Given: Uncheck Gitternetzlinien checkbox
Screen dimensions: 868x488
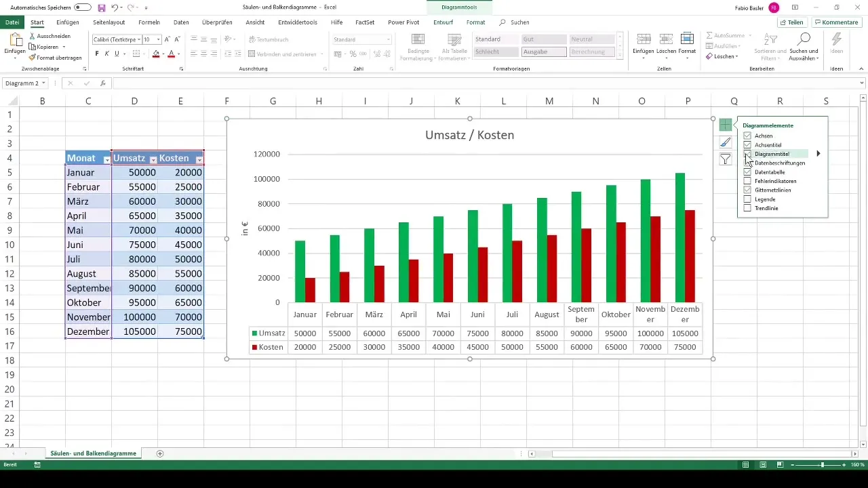Looking at the screenshot, I should tap(747, 190).
